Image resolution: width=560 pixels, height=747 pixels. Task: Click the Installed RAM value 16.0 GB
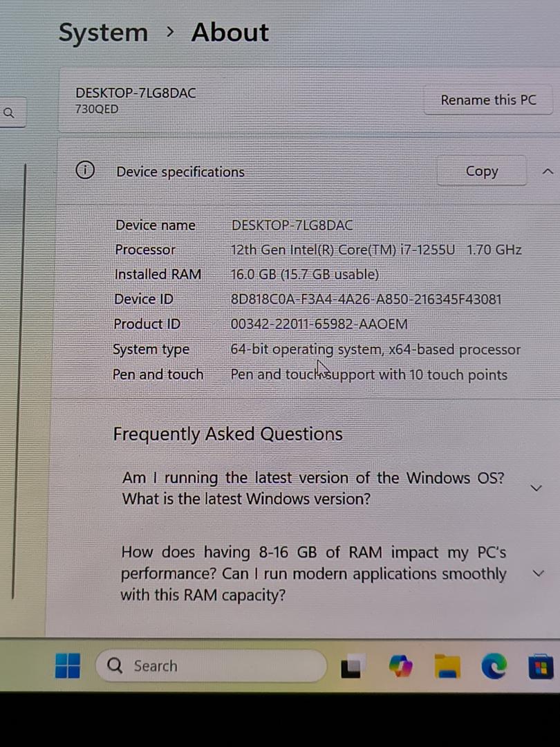coord(305,275)
